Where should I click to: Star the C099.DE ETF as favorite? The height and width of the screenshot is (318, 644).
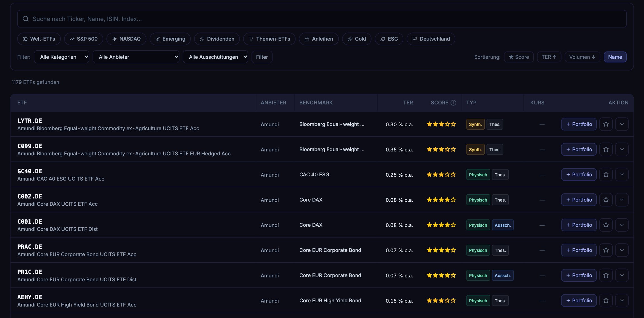pos(606,149)
